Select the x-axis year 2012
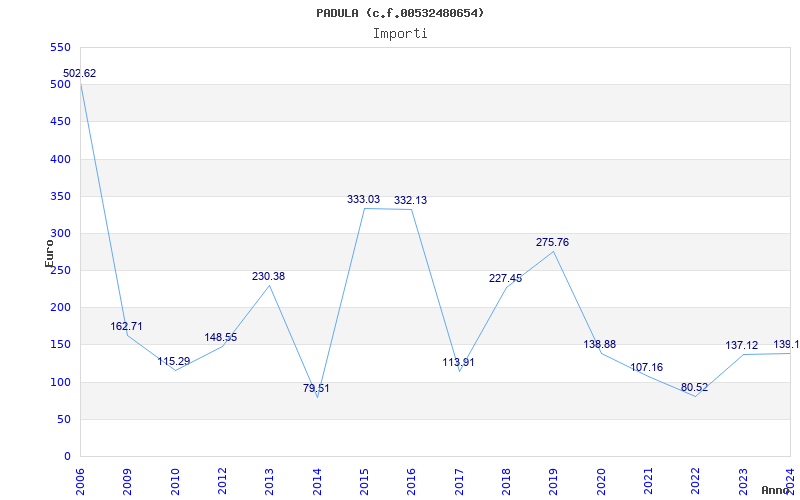 222,481
